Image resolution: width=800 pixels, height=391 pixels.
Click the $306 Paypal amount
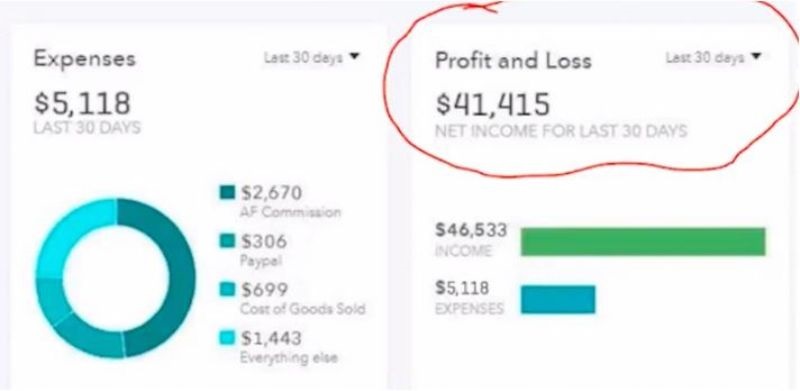tap(263, 241)
